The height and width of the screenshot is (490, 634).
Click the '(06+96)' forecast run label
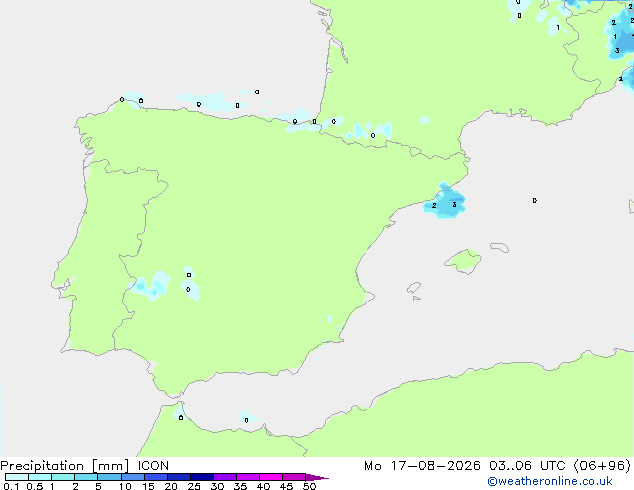[x=602, y=466]
